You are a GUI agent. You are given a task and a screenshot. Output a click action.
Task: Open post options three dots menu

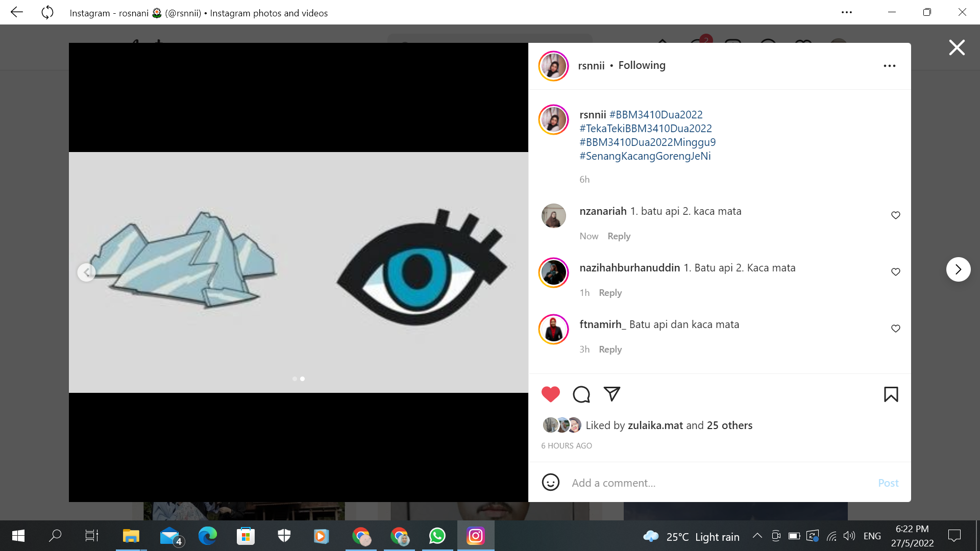point(889,66)
